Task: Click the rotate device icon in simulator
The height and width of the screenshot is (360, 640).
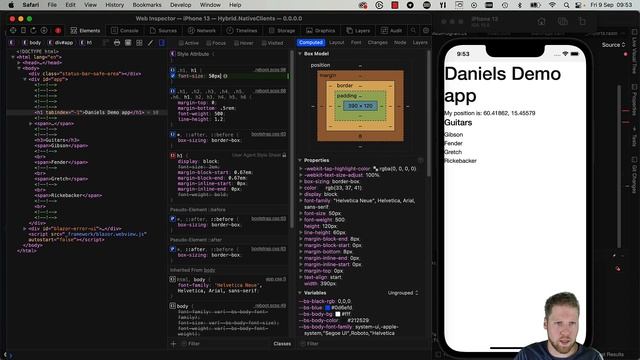Action: click(x=582, y=21)
